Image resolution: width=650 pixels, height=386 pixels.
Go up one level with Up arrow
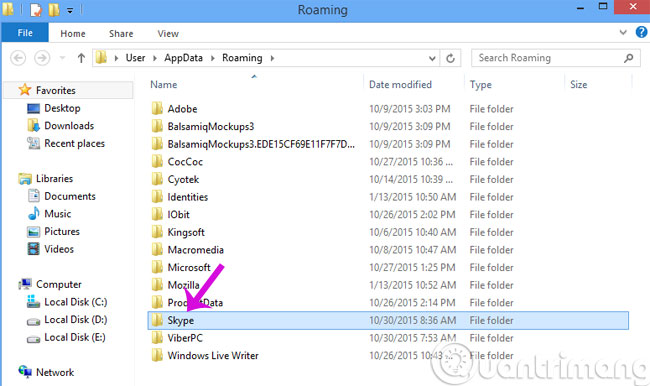click(81, 58)
